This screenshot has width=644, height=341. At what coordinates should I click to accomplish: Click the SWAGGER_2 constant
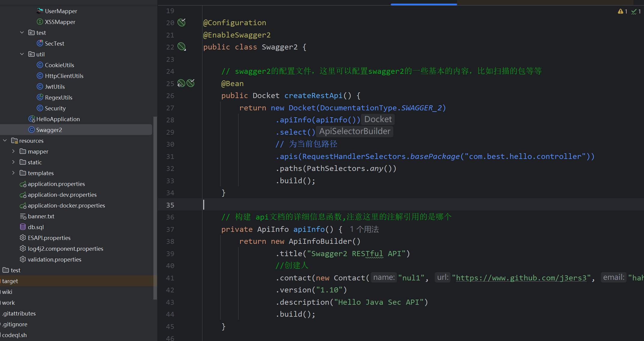(x=422, y=108)
